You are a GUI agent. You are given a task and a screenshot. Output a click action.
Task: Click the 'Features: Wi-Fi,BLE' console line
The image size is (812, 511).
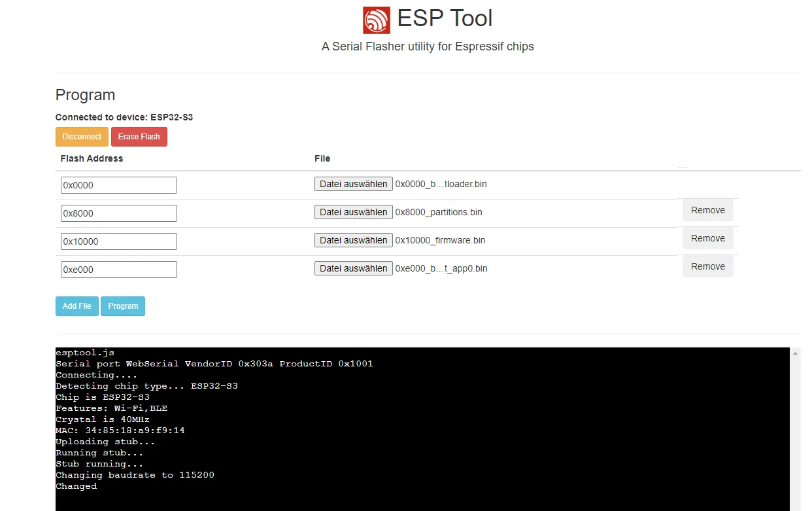point(111,408)
